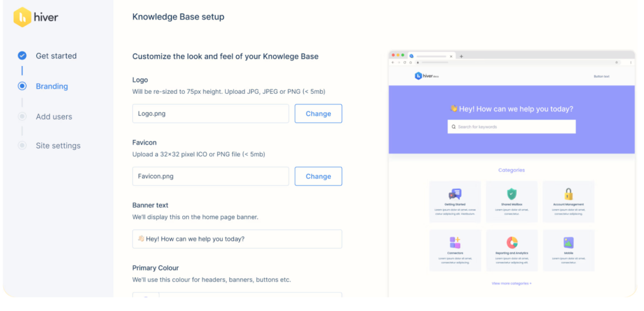Close the preview browser tab with X

tap(451, 57)
